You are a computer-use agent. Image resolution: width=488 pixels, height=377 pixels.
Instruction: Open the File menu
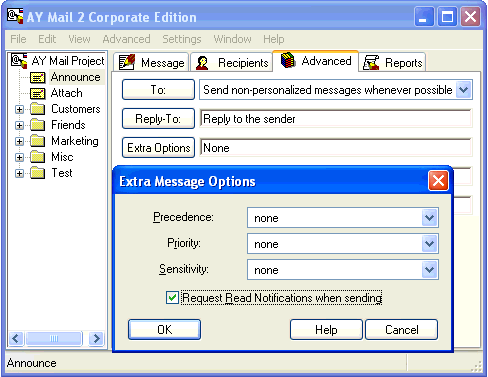(18, 39)
